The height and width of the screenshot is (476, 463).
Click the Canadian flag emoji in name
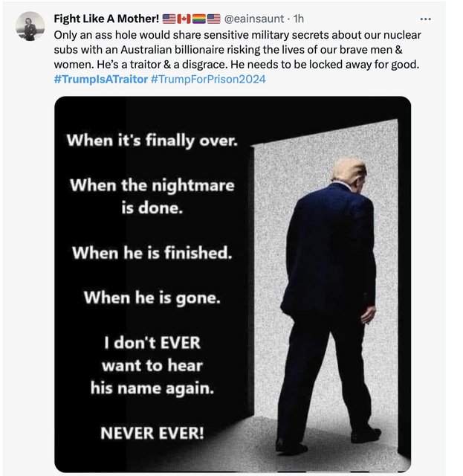click(184, 19)
